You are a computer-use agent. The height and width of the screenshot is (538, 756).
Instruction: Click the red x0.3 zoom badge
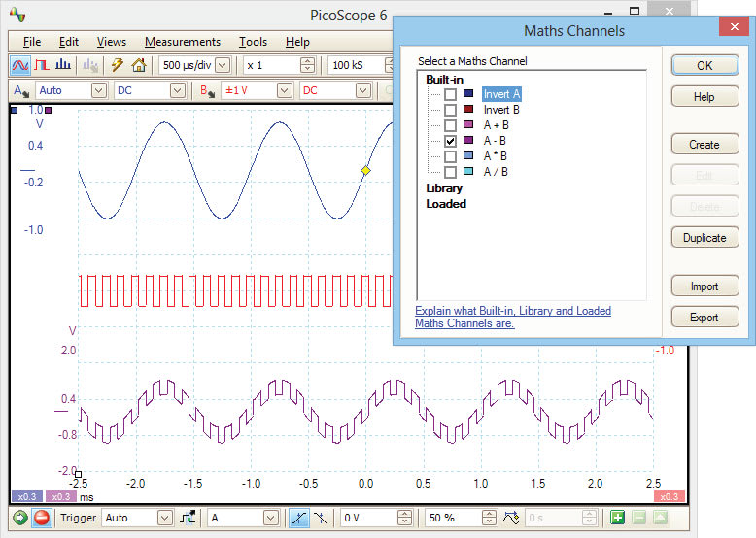(x=670, y=496)
